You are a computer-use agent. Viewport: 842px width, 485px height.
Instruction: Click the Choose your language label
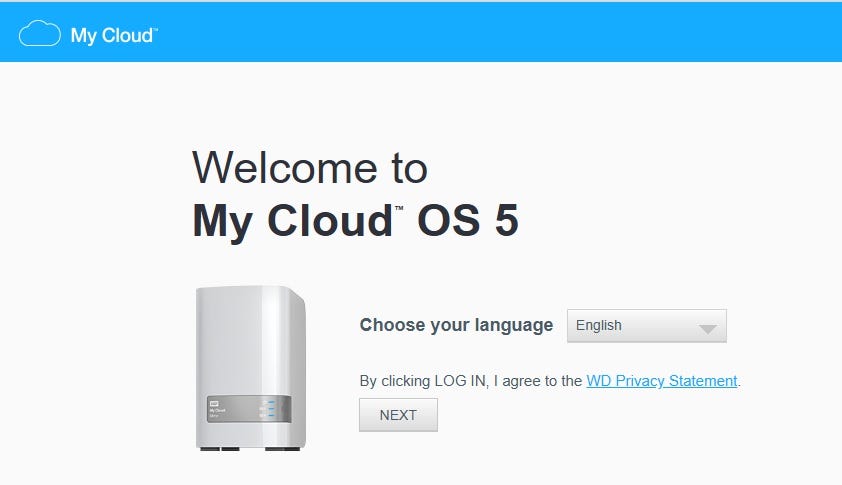tap(456, 325)
